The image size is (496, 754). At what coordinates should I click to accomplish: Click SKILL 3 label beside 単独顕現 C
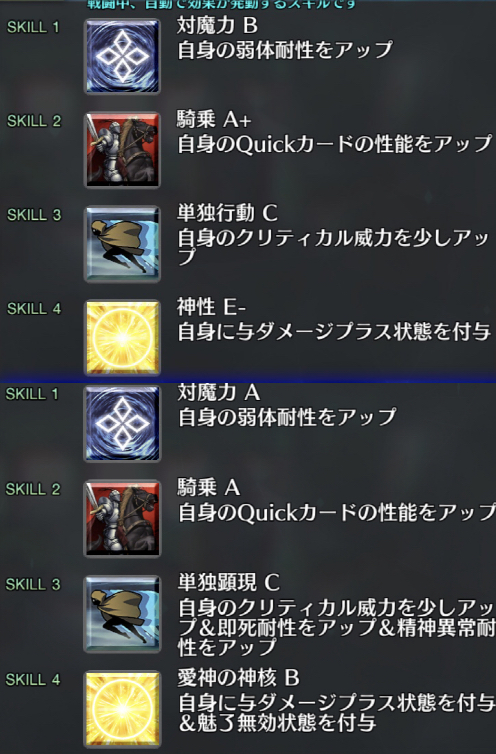point(33,584)
